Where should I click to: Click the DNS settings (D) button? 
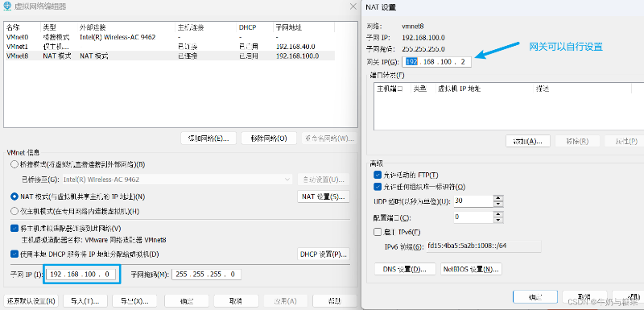(x=406, y=270)
